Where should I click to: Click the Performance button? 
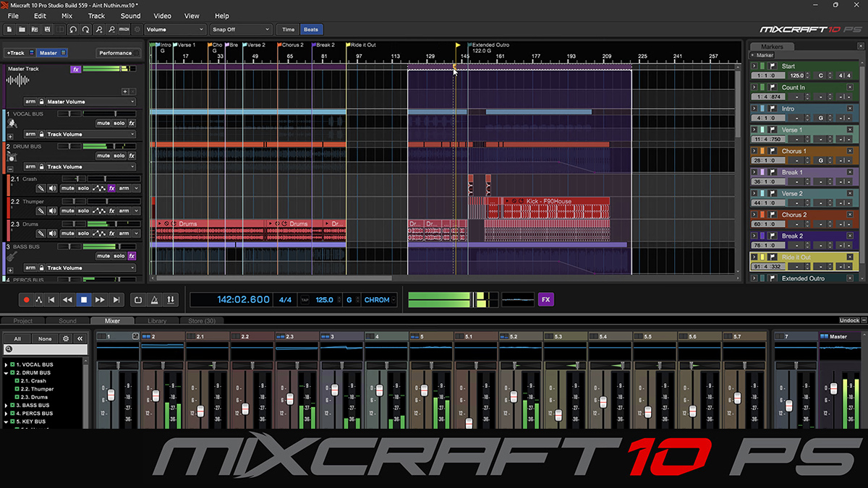(x=117, y=53)
